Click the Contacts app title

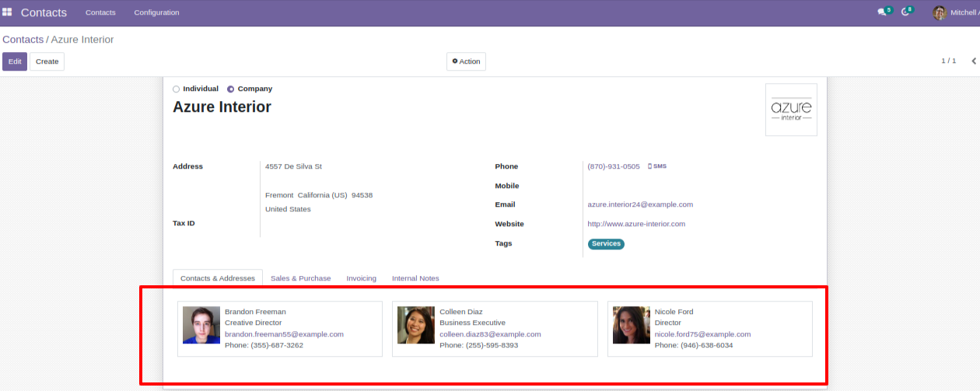pyautogui.click(x=44, y=12)
